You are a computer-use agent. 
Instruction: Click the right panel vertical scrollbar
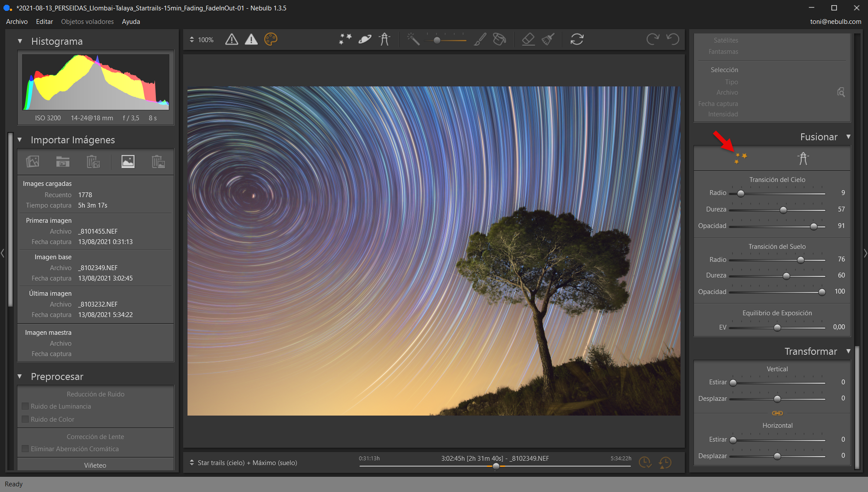point(857,407)
